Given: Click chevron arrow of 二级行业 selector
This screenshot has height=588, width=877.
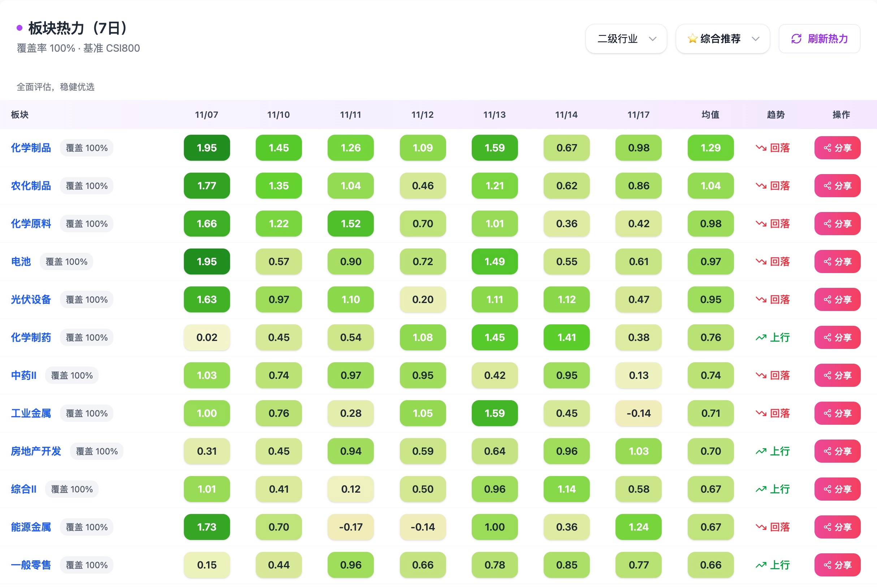Looking at the screenshot, I should (652, 39).
